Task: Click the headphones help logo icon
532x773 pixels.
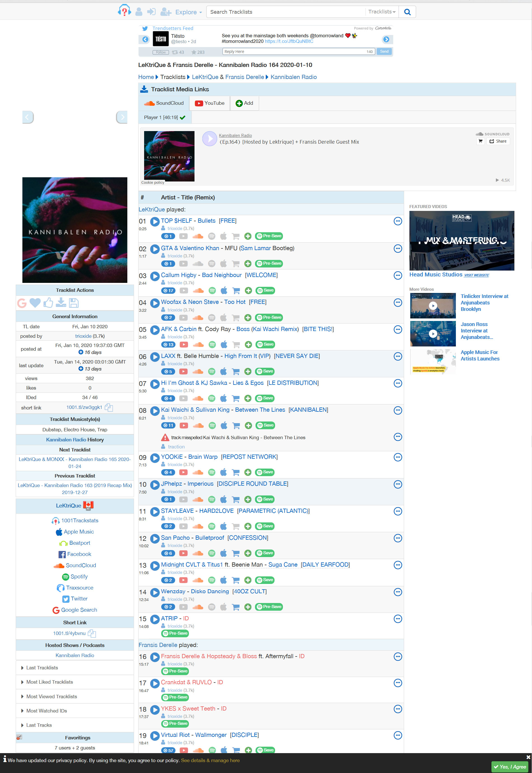Action: (x=124, y=11)
